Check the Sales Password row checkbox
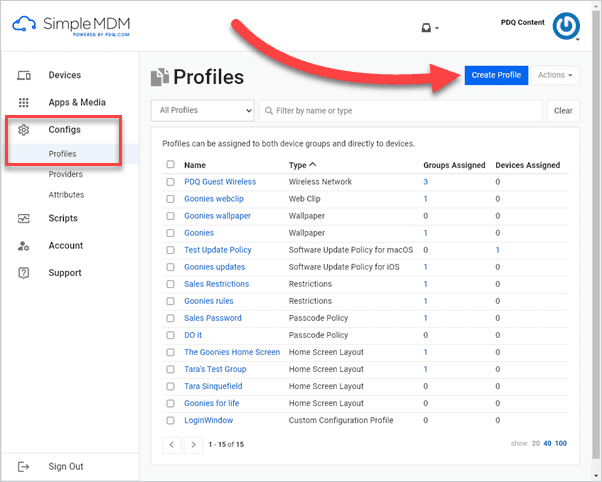 [x=170, y=318]
